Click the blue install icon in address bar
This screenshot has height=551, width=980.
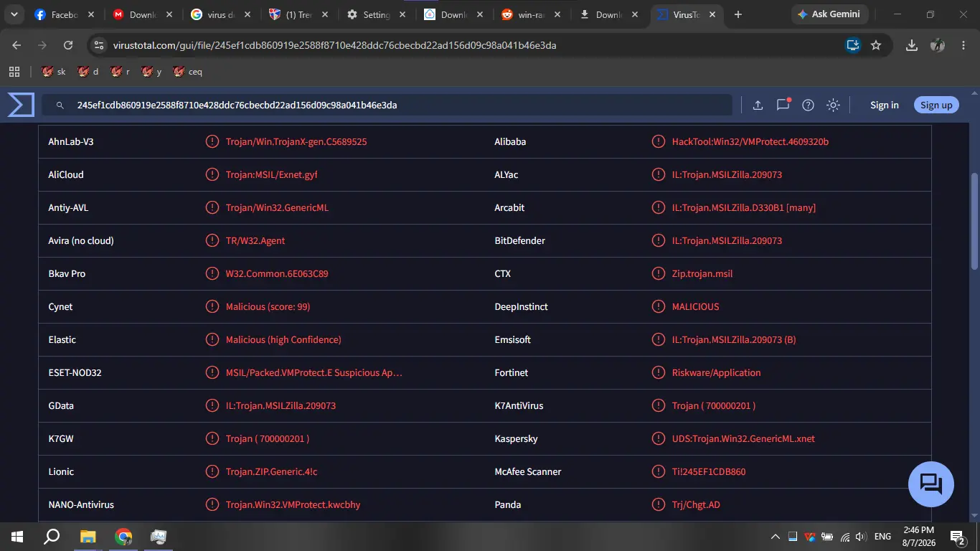tap(852, 45)
